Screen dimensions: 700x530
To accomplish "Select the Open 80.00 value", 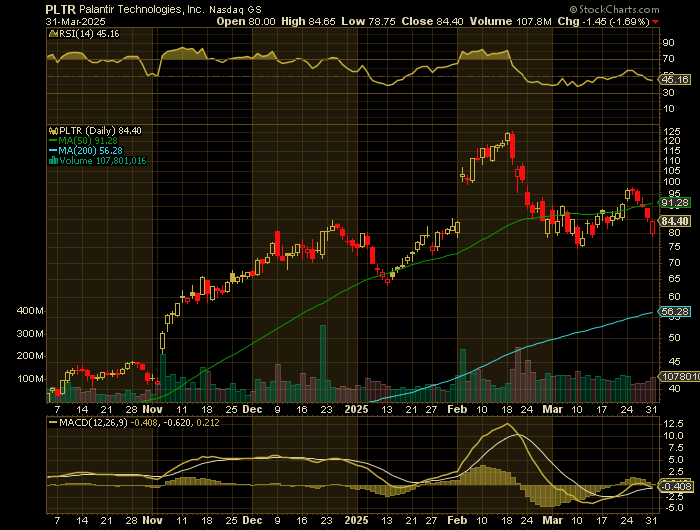I will [246, 21].
